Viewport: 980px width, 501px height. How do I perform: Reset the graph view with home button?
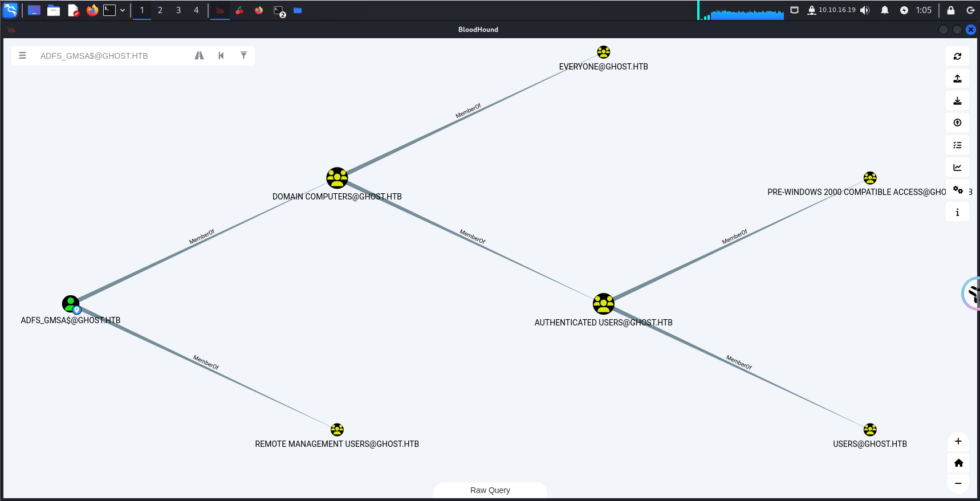point(958,463)
